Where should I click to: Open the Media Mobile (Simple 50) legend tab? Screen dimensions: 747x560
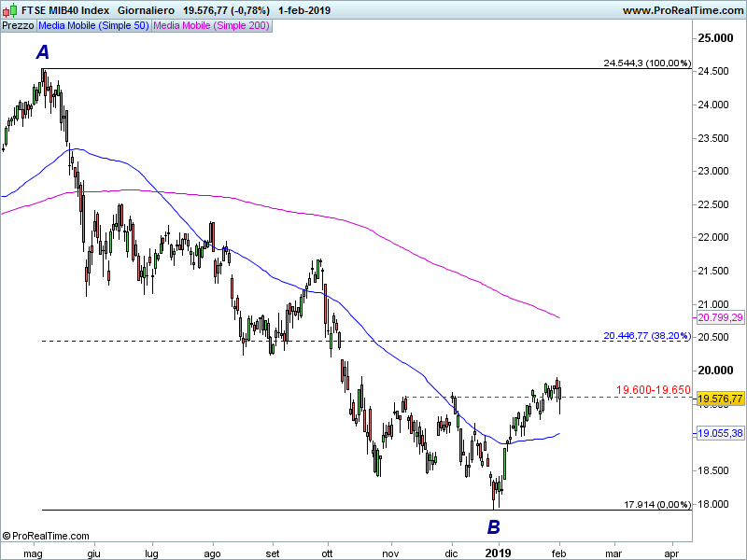tap(94, 26)
